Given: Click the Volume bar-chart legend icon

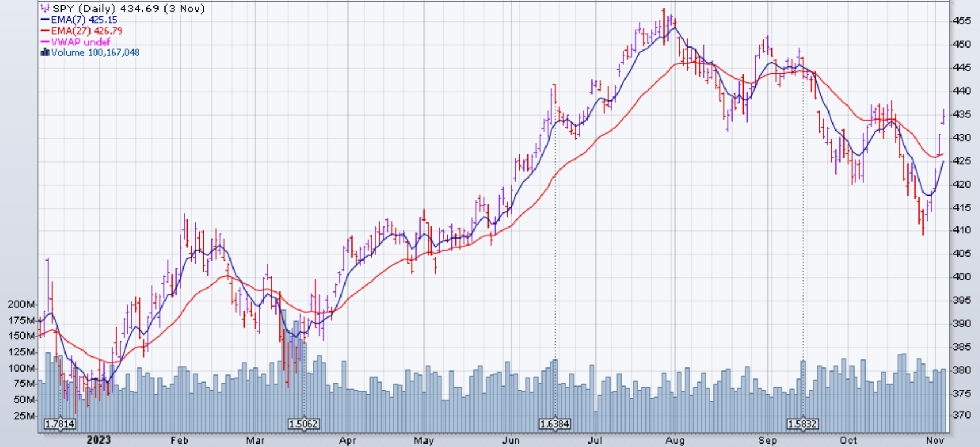Looking at the screenshot, I should coord(45,52).
